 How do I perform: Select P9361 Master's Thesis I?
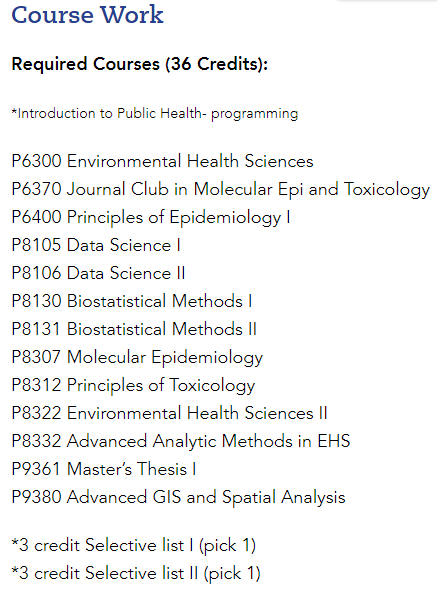(104, 469)
